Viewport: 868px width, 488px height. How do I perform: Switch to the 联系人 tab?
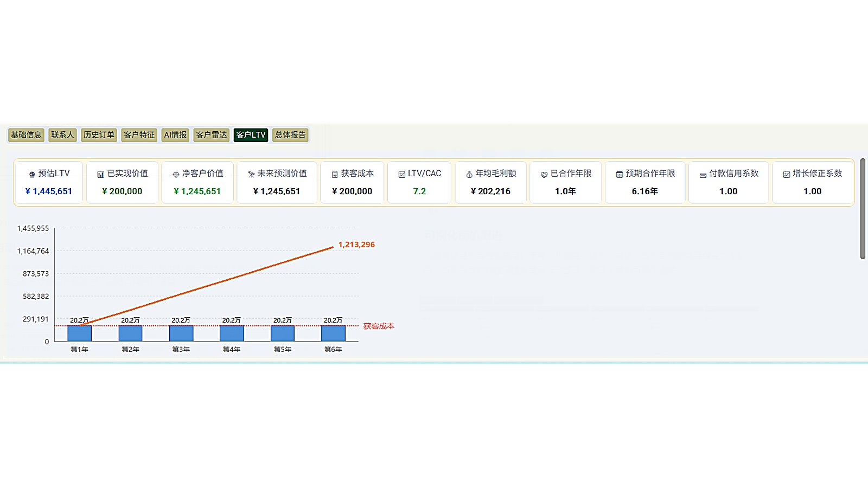(x=62, y=135)
